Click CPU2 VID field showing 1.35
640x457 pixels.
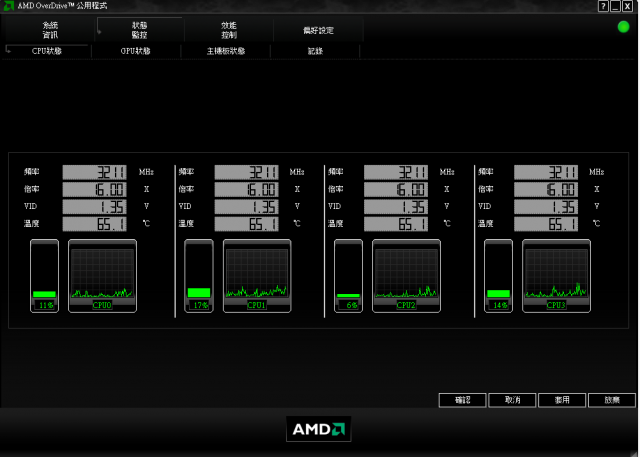[x=396, y=206]
